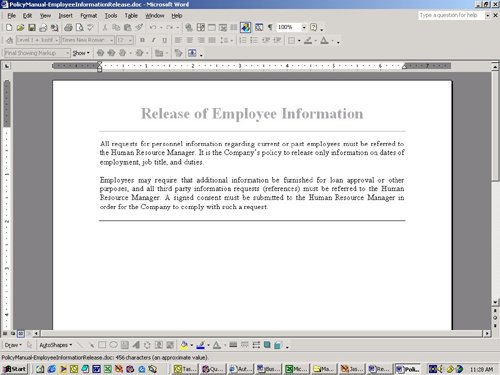Screen dimensions: 500x375
Task: Click the New Blank Document icon
Action: [9, 28]
